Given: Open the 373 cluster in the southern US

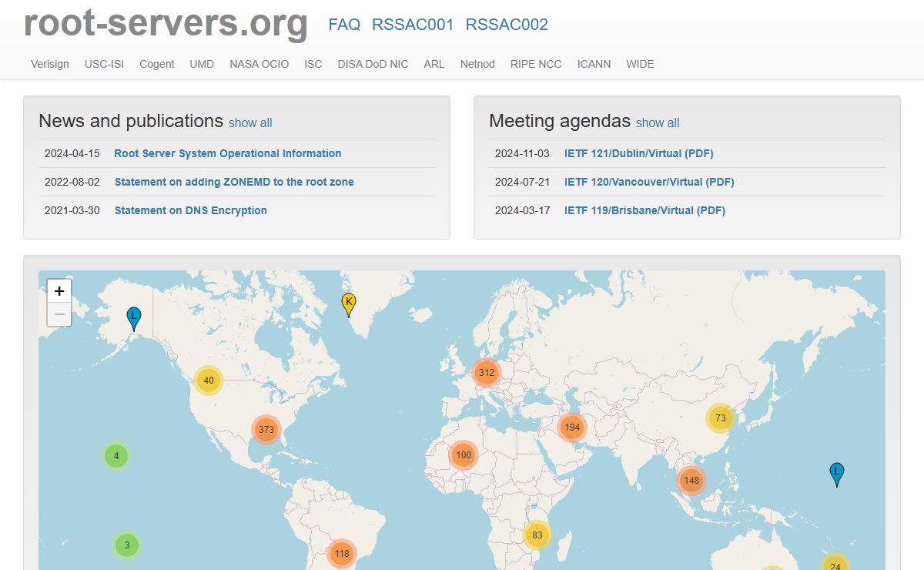Looking at the screenshot, I should [266, 430].
